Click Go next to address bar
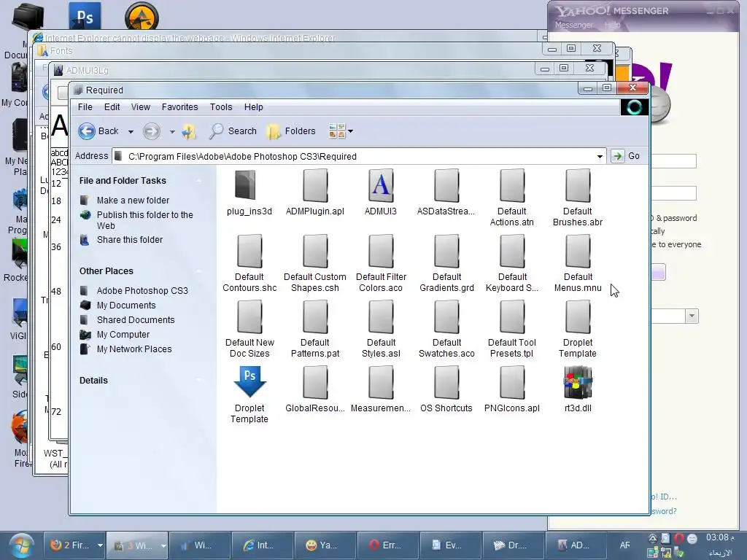The image size is (747, 560). pos(626,156)
